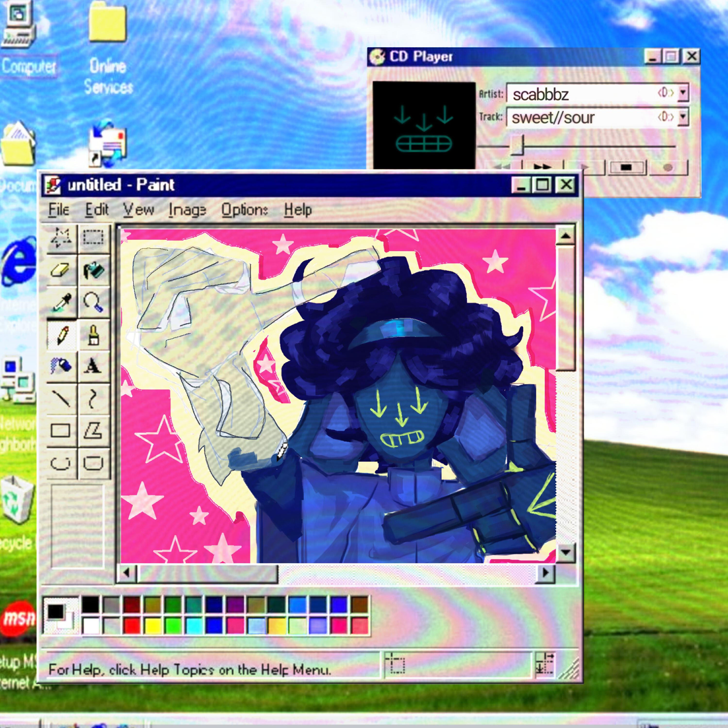Open the Options menu in Paint

(245, 210)
